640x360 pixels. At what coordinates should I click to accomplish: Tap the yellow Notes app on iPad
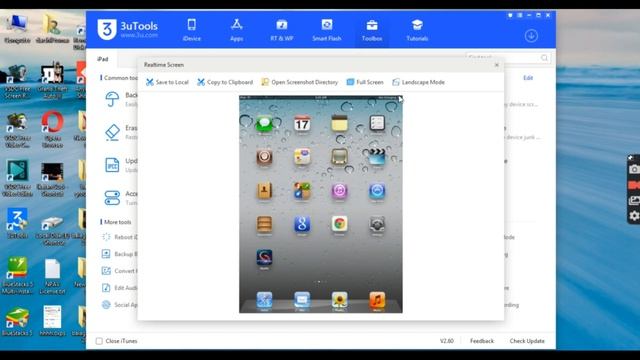coord(339,123)
